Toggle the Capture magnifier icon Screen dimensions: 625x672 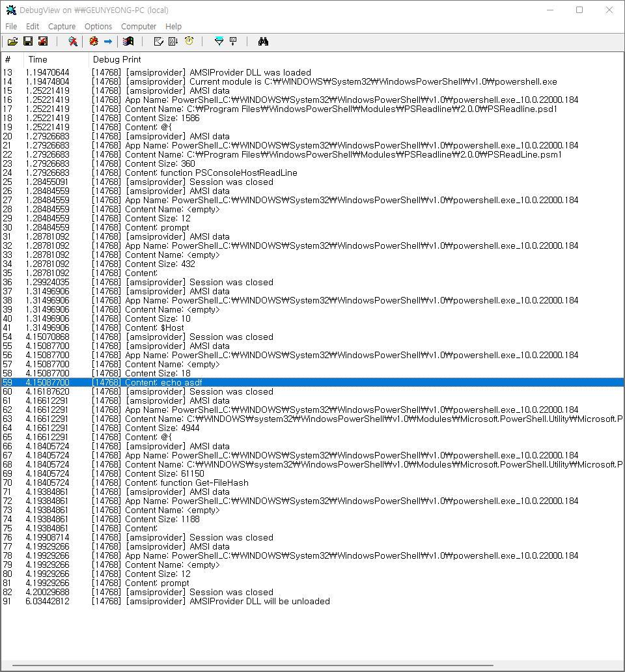pyautogui.click(x=73, y=42)
